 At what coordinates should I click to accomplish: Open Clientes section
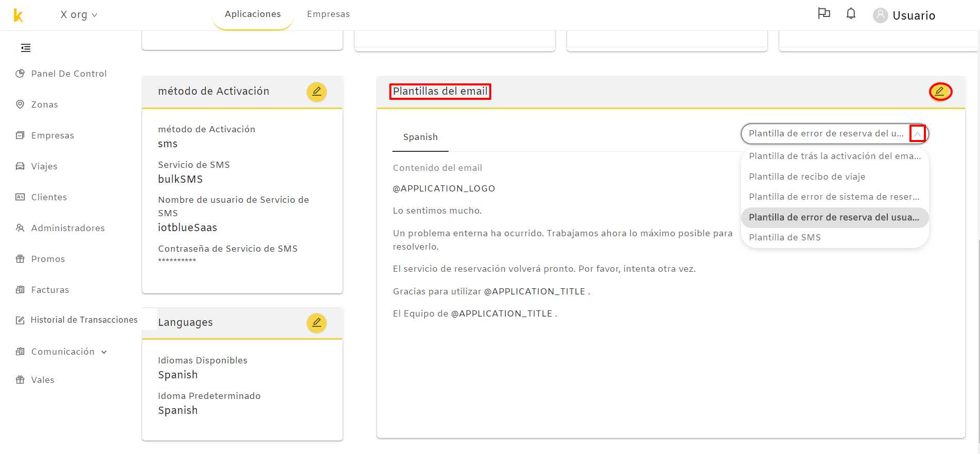pos(49,197)
